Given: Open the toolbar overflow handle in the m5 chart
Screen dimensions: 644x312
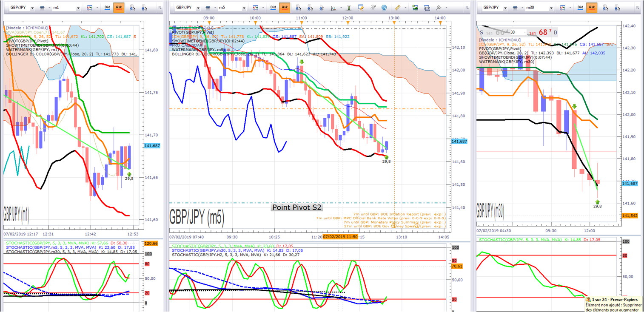Looking at the screenshot, I should point(467,8).
